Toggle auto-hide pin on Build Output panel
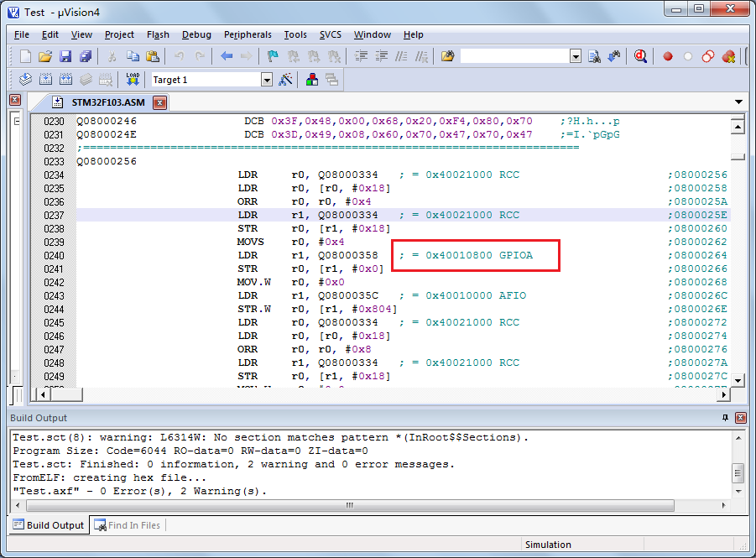The image size is (756, 558). [x=726, y=418]
